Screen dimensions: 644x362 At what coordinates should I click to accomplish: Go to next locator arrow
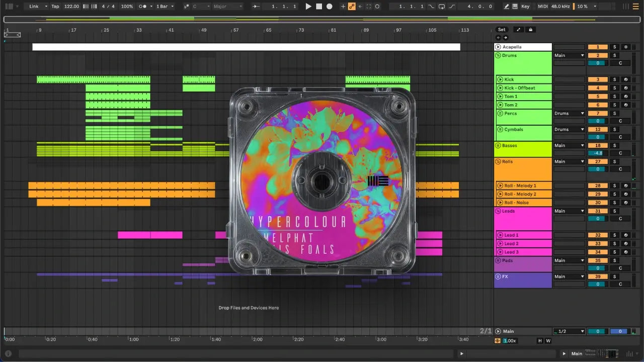(x=506, y=38)
